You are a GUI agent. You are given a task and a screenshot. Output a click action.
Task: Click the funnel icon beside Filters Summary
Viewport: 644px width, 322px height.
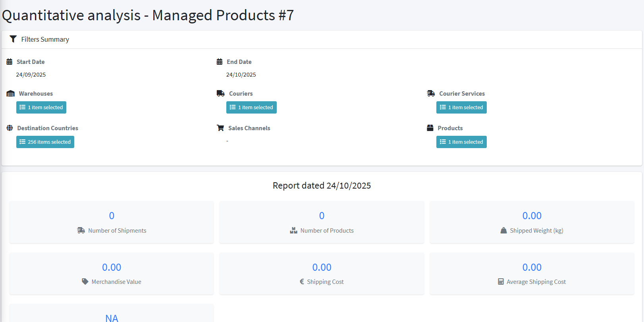pyautogui.click(x=13, y=39)
